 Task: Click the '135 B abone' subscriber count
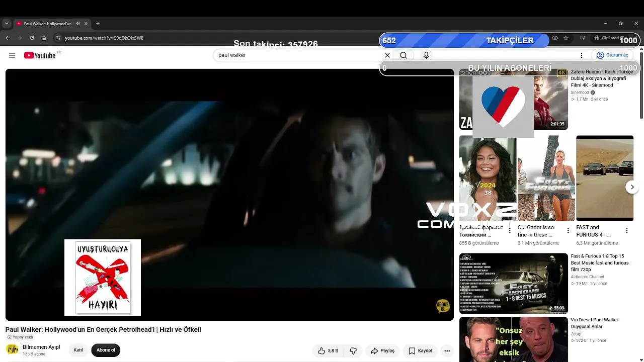point(34,354)
